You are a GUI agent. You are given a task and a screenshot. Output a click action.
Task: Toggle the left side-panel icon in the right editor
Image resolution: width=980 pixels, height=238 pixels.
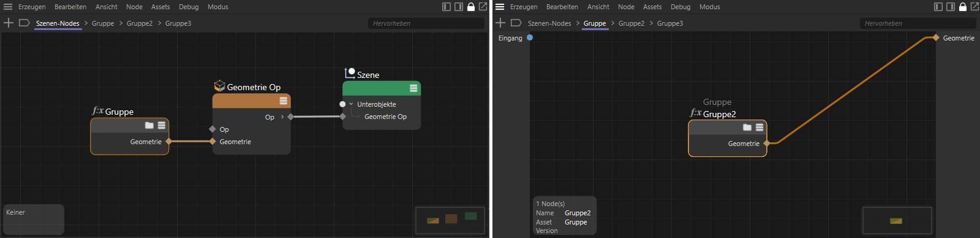point(938,7)
